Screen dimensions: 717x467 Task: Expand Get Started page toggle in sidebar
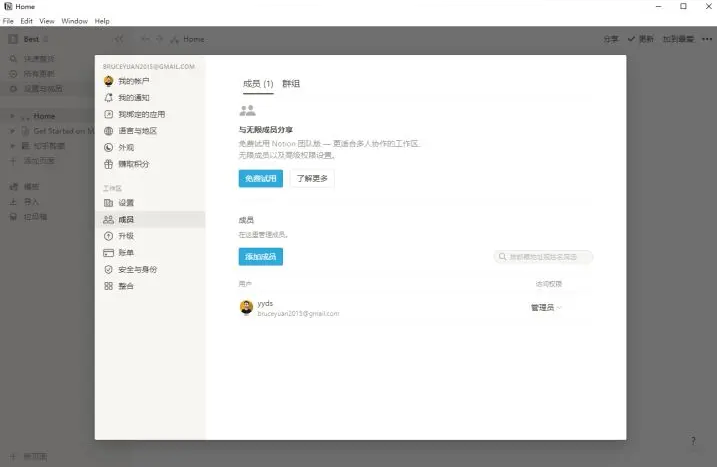[12, 131]
